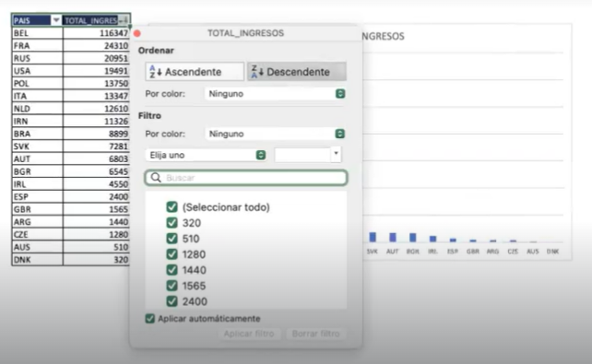Select the PAIS header cell

click(37, 20)
